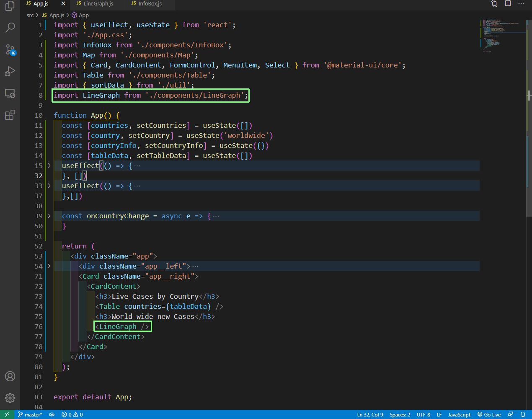
Task: Click 'app__right' className on line 71
Action: tap(170, 276)
